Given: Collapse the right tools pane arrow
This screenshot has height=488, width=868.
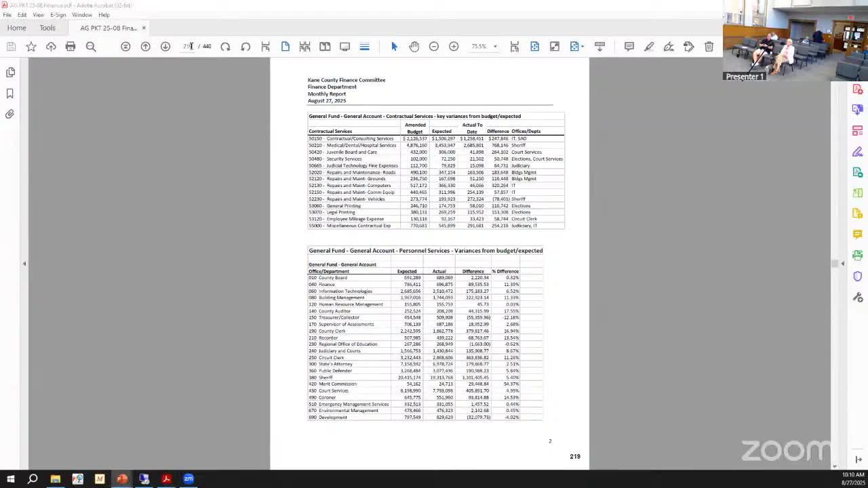Looking at the screenshot, I should [843, 264].
